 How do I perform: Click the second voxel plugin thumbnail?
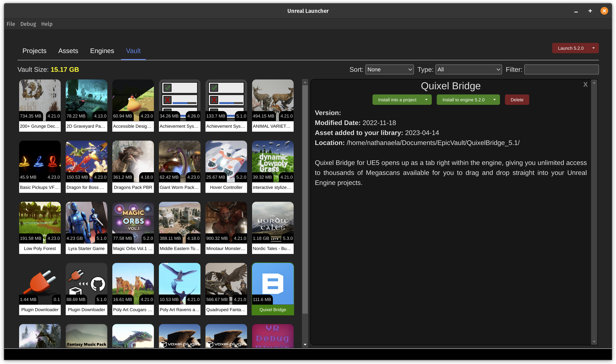tap(226, 336)
